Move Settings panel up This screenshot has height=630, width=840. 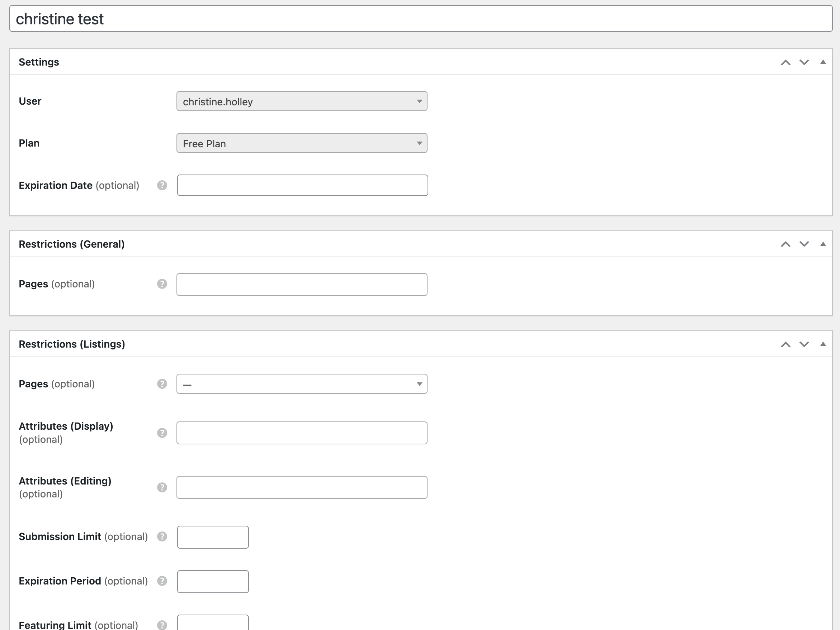pyautogui.click(x=785, y=62)
